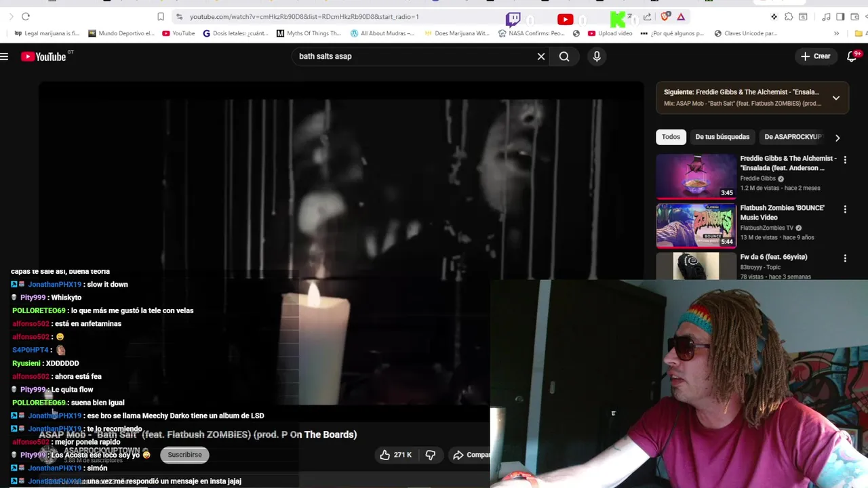Open Claves Unicode bookmark
This screenshot has height=488, width=868.
746,33
